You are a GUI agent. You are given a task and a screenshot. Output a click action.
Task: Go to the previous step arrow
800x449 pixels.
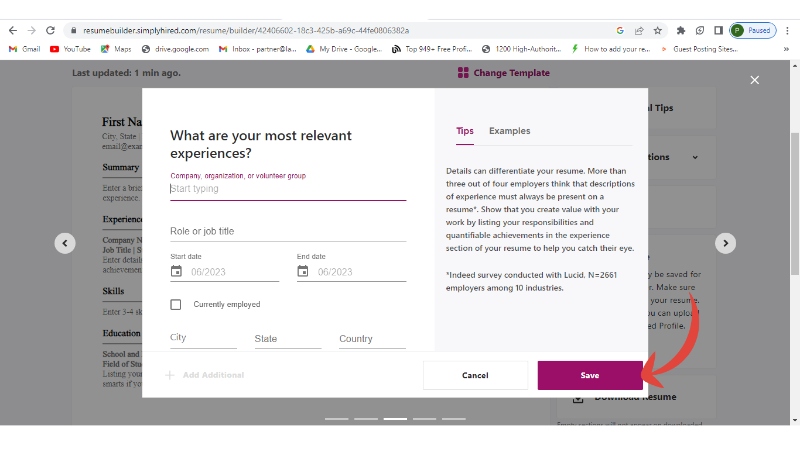click(x=65, y=242)
